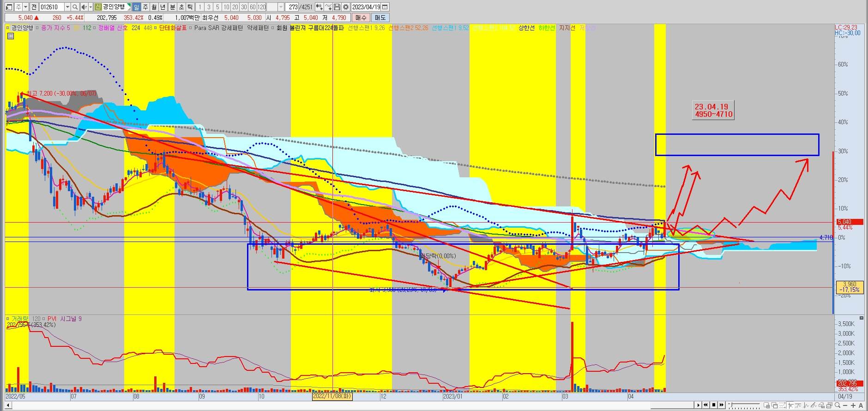Image resolution: width=868 pixels, height=411 pixels.
Task: Switch chart to second (초) period
Action: [x=181, y=7]
